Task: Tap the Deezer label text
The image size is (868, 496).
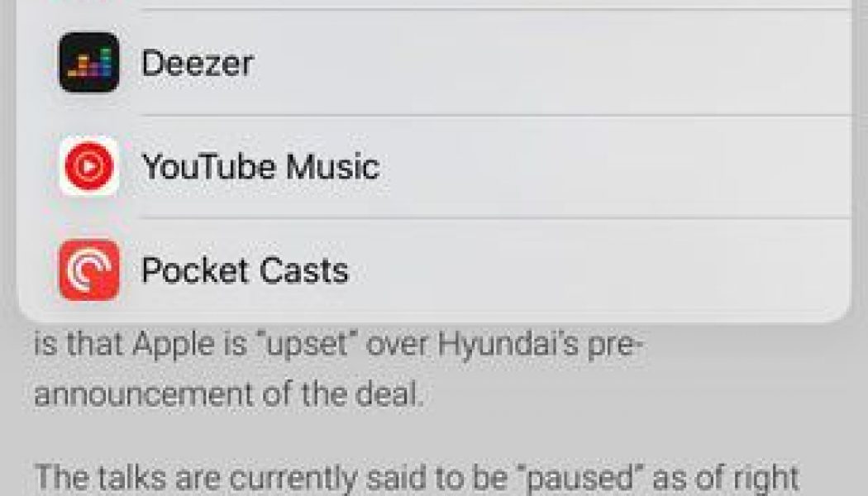Action: click(x=197, y=60)
